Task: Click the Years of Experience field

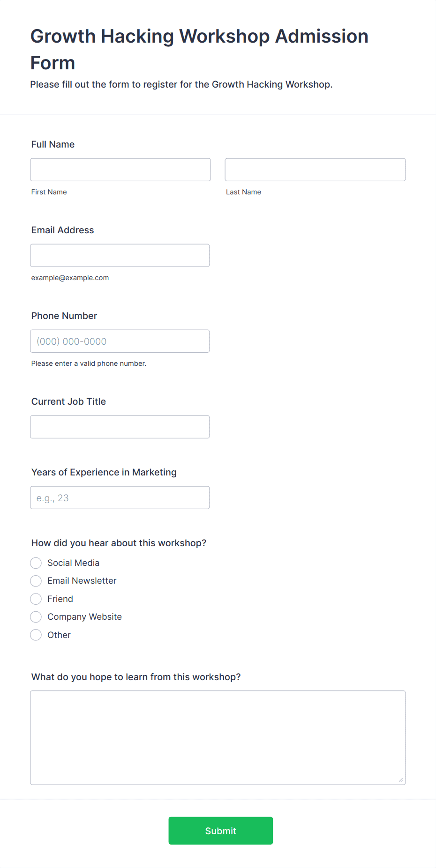Action: click(120, 497)
